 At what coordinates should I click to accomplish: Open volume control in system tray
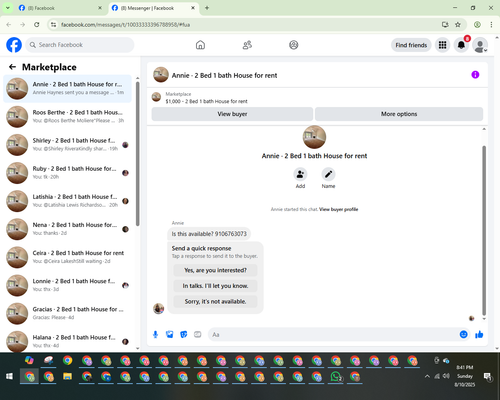click(x=446, y=376)
